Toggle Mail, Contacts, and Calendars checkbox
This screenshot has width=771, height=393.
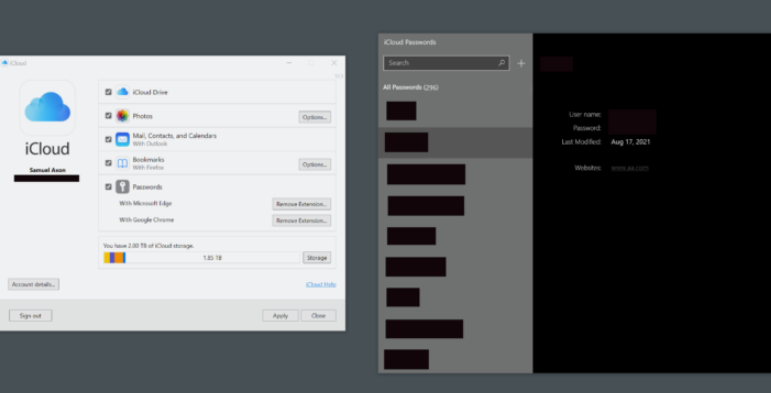point(108,139)
